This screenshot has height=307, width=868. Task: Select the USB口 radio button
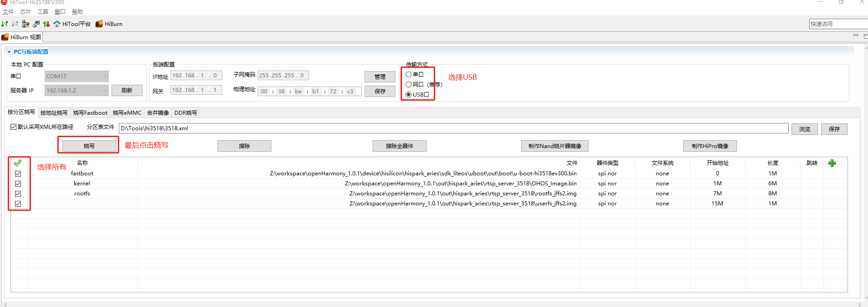[x=409, y=94]
